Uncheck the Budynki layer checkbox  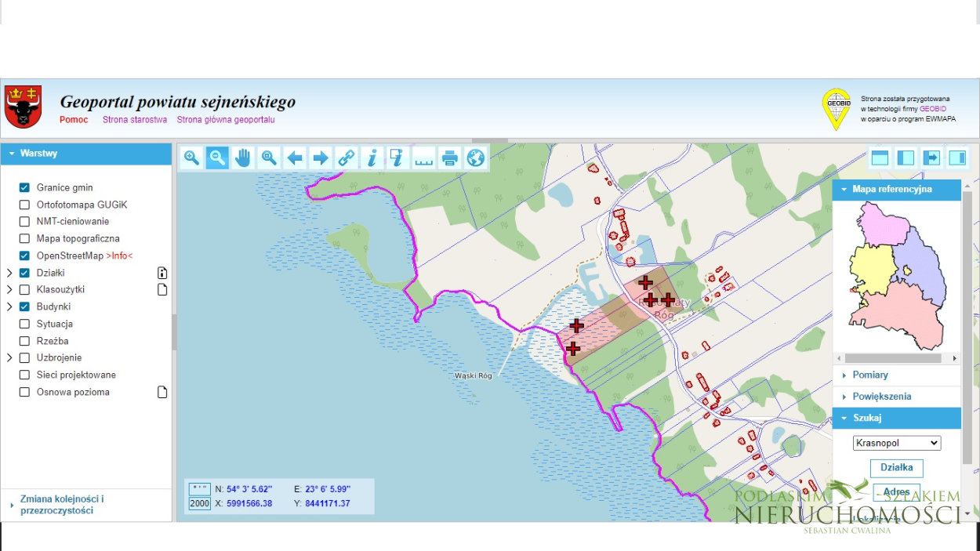pos(24,306)
